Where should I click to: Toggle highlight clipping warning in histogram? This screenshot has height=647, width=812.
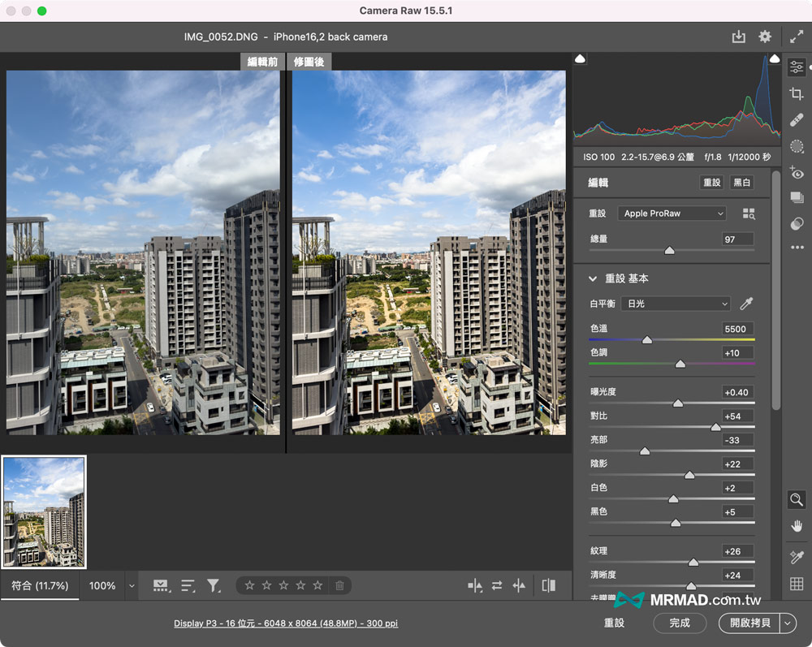pyautogui.click(x=775, y=59)
